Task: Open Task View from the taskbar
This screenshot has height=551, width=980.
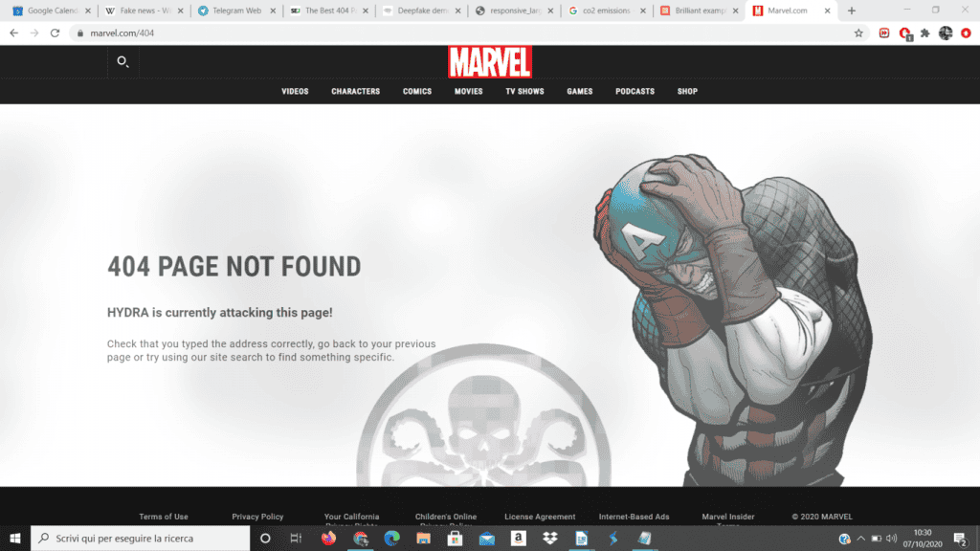Action: (297, 539)
